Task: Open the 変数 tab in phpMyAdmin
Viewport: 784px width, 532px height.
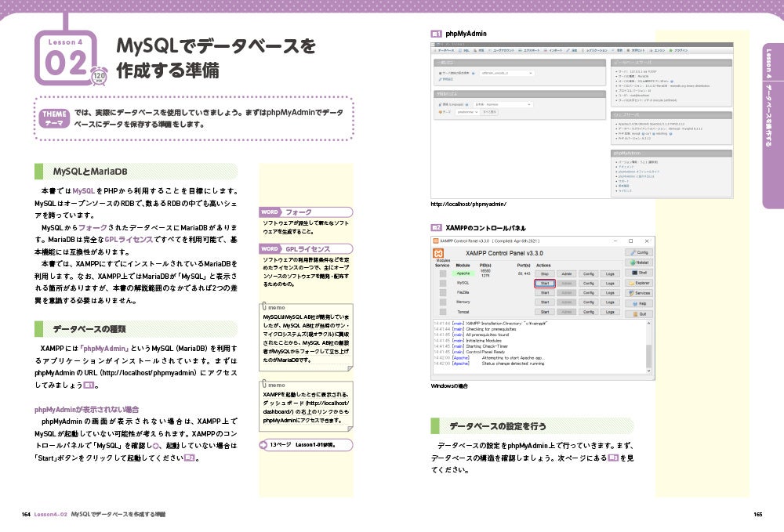Action: pos(617,50)
